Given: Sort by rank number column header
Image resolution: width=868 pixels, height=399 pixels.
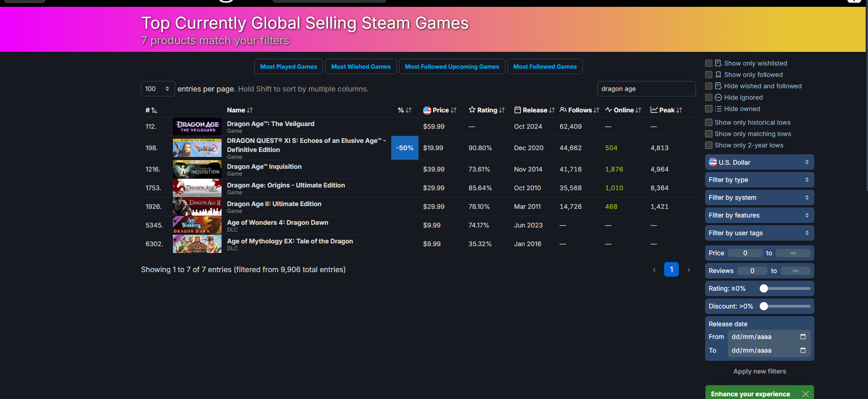Looking at the screenshot, I should [151, 110].
